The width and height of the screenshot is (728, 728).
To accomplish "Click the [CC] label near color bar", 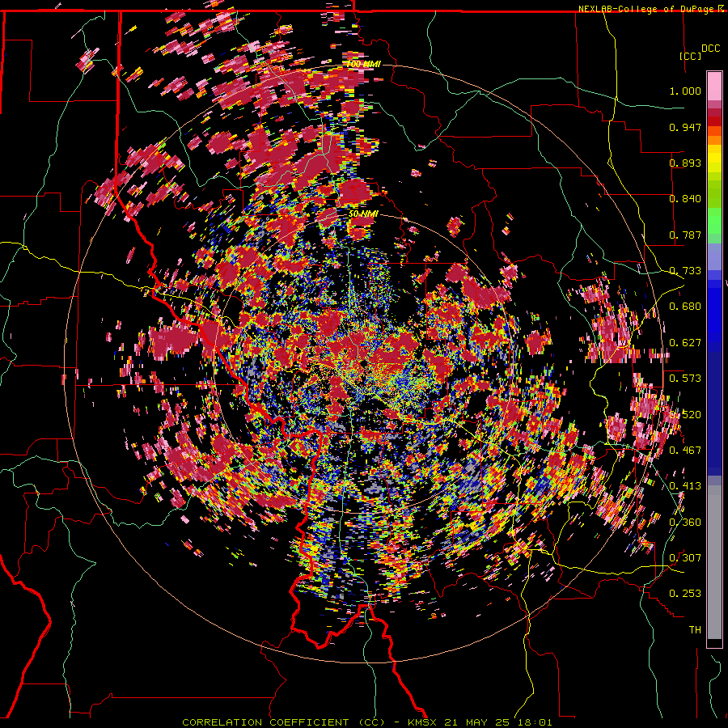I will pos(691,56).
